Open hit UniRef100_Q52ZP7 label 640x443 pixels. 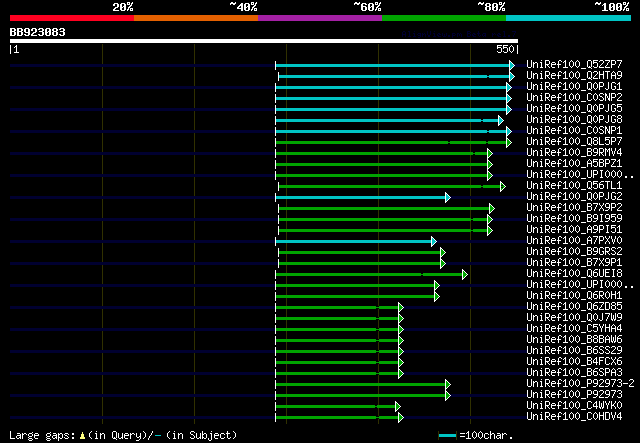tap(574, 65)
